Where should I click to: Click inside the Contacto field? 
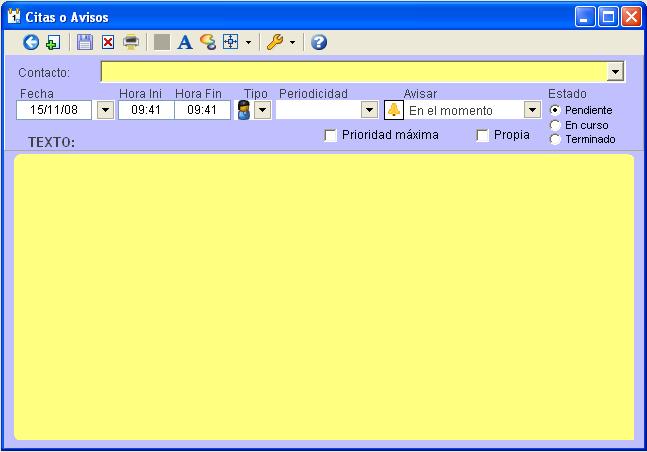coord(354,72)
